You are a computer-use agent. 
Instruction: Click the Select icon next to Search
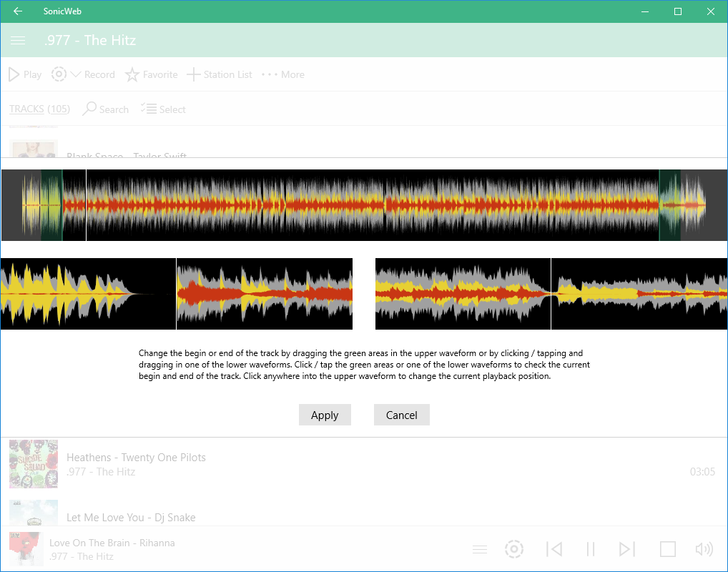coord(148,109)
